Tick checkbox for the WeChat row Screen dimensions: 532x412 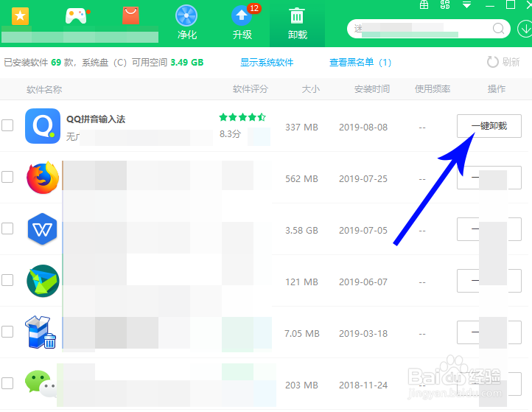tap(7, 383)
